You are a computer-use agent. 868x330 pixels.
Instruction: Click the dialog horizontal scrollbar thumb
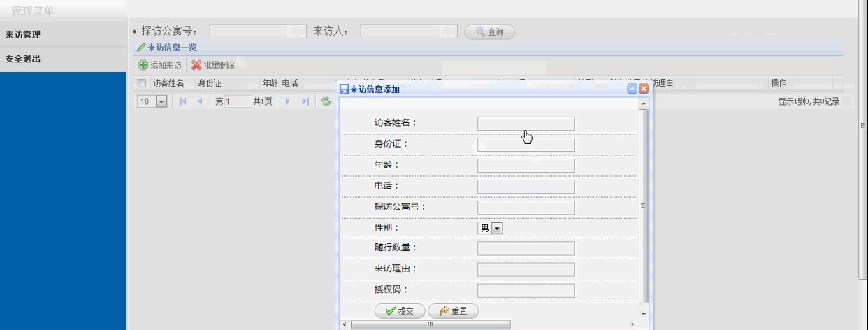click(431, 325)
